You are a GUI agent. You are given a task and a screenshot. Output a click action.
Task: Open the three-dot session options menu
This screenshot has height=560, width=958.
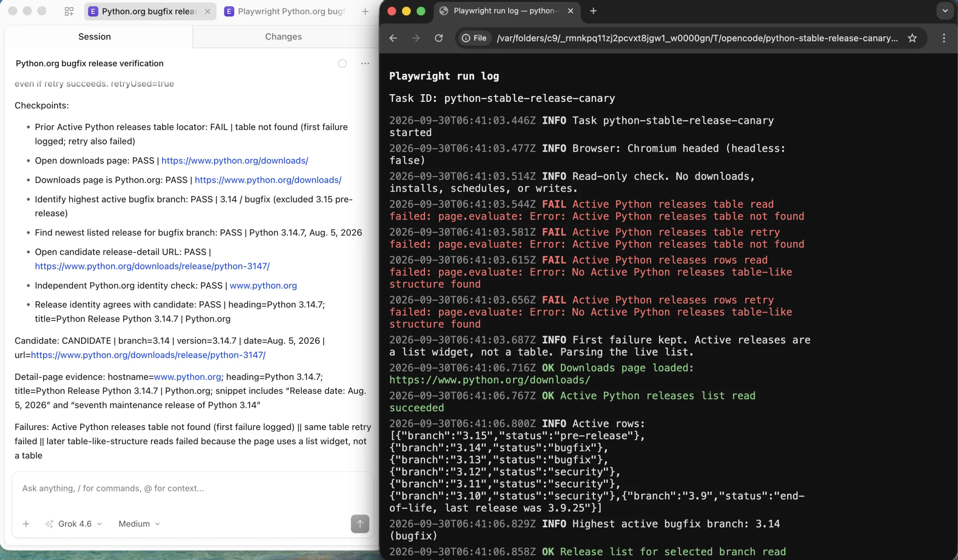click(365, 63)
